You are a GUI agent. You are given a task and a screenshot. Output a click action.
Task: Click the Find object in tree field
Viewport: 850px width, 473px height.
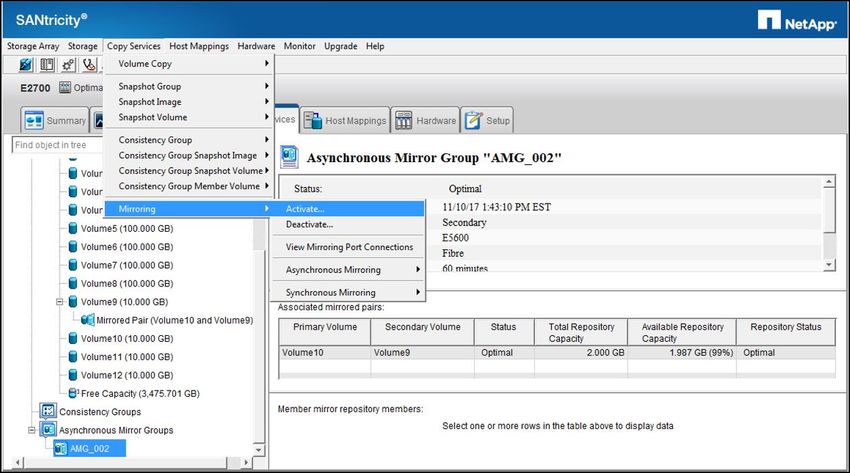coord(57,145)
